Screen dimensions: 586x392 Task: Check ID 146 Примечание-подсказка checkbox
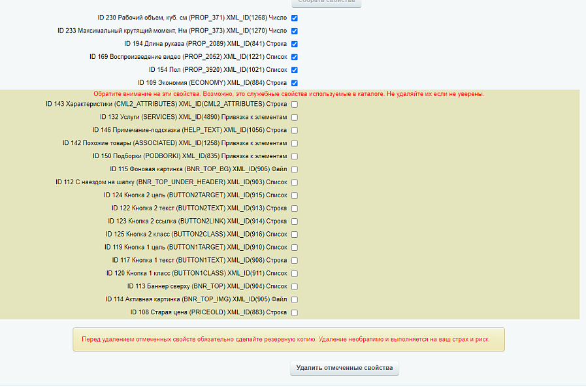tap(295, 131)
